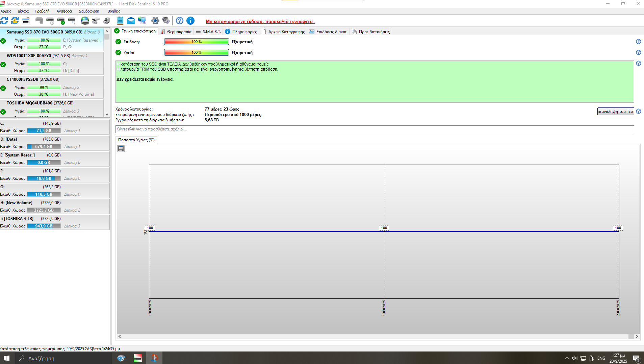Viewport: 644px width, 364px height.
Task: Click the C: free space bar 71,5 GB
Action: [x=44, y=131]
